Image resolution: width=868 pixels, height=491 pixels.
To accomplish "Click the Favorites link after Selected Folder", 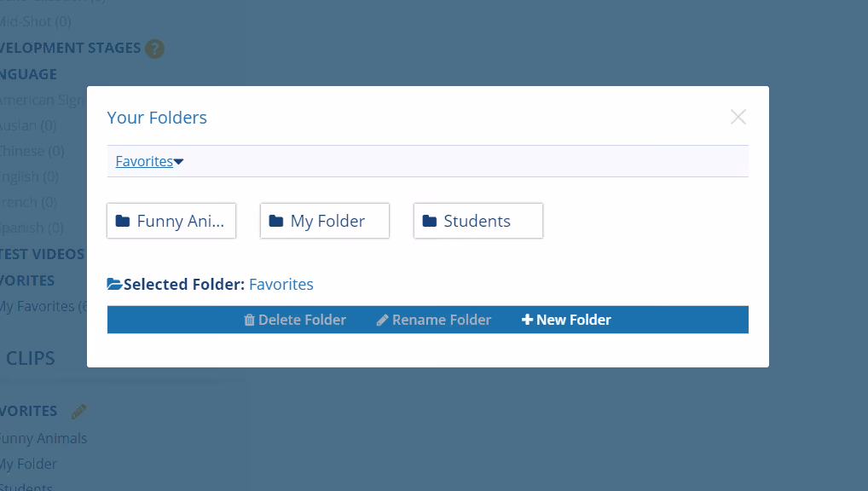I will point(281,285).
